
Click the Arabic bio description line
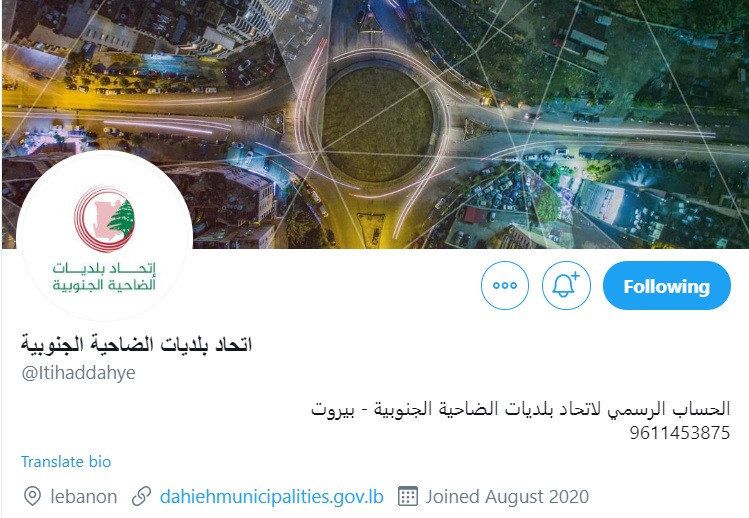[x=521, y=410]
